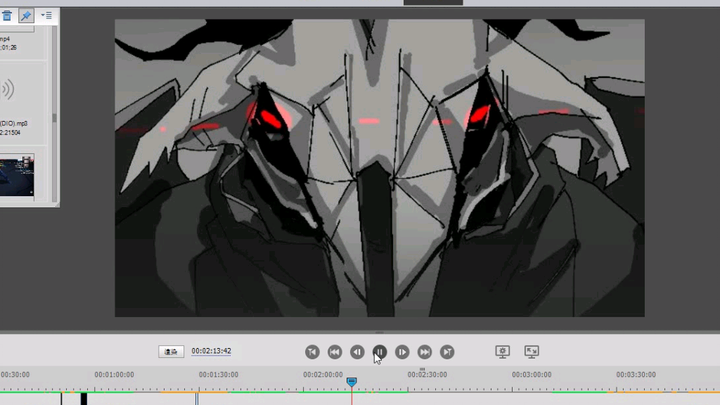The image size is (720, 405).
Task: Go to next edit point button
Action: coord(447,352)
